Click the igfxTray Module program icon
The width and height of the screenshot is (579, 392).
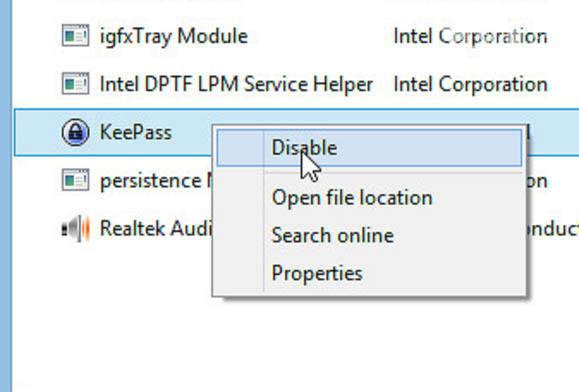pyautogui.click(x=75, y=36)
